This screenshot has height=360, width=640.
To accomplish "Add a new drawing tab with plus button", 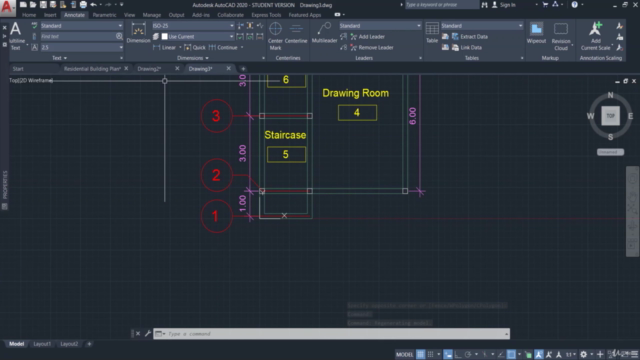I will pyautogui.click(x=243, y=69).
